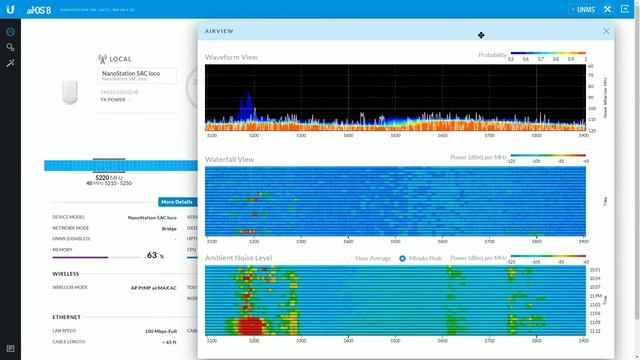
Task: Click the 5220 MHz frequency text
Action: [109, 178]
